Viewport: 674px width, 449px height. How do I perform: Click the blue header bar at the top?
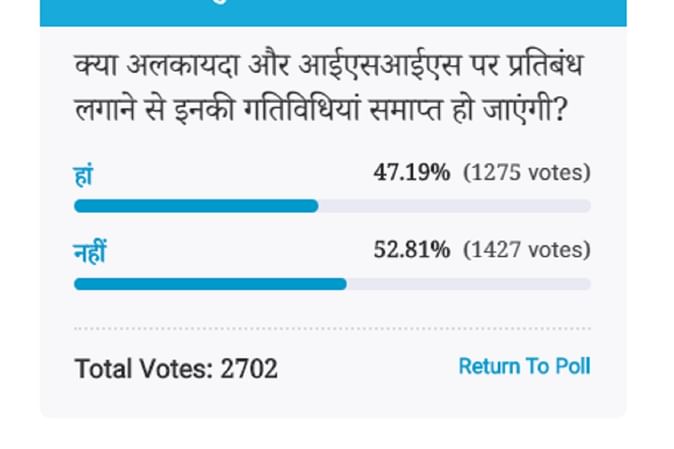coord(333,12)
